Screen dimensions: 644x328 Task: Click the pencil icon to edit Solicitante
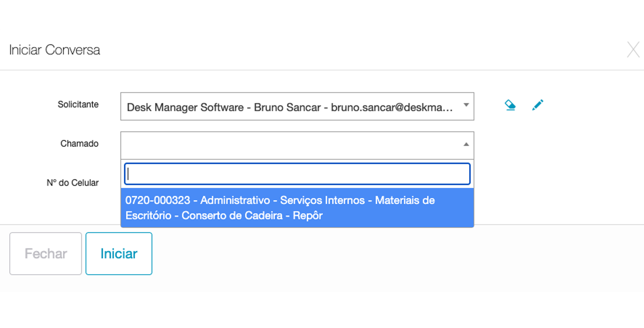pyautogui.click(x=537, y=105)
